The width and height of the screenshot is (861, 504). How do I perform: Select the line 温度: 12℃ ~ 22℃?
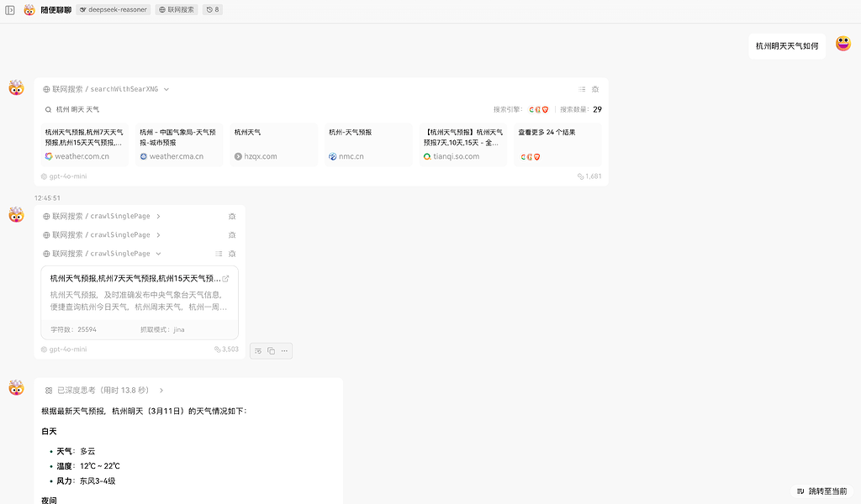click(87, 466)
